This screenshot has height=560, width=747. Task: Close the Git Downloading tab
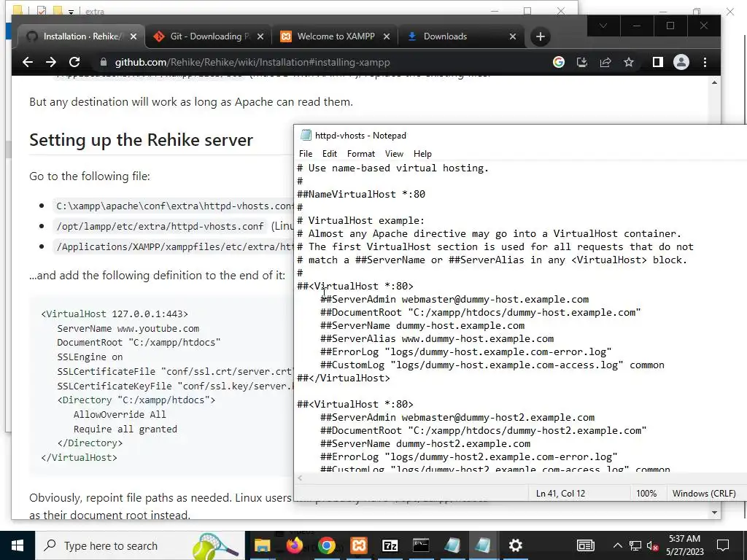(260, 36)
